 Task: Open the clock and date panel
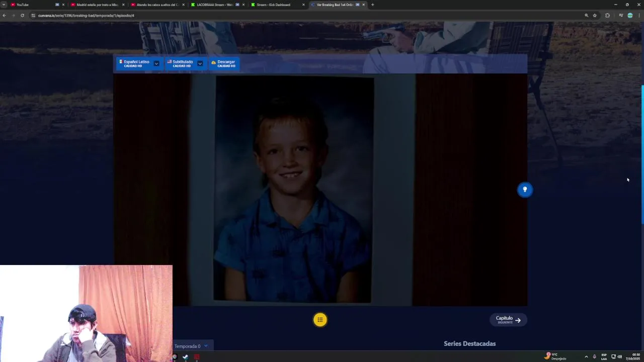click(x=633, y=356)
